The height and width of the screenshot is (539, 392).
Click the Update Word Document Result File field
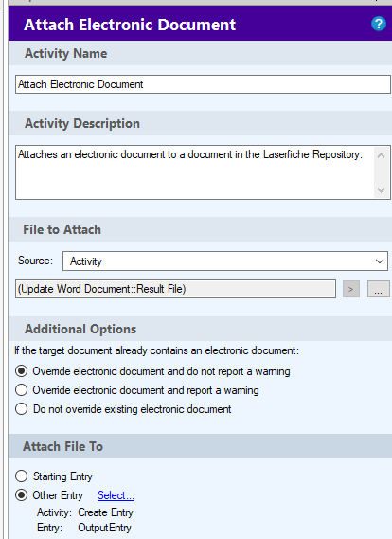(175, 289)
